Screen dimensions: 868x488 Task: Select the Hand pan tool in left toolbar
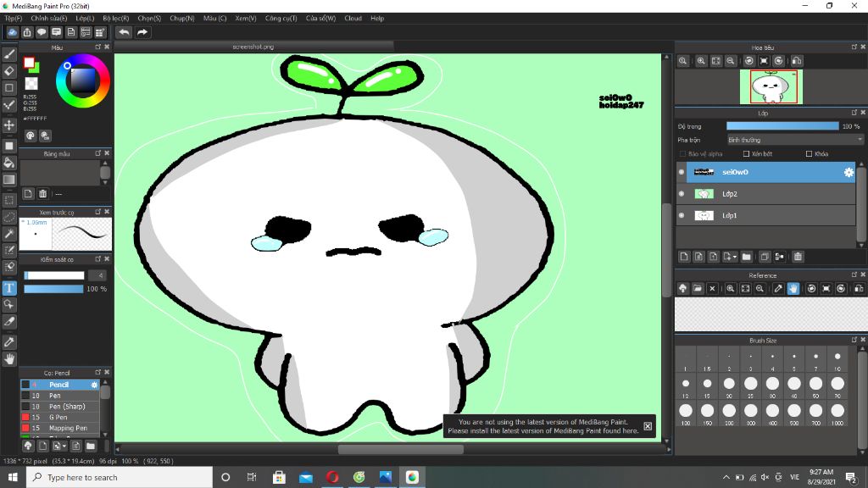tap(9, 359)
